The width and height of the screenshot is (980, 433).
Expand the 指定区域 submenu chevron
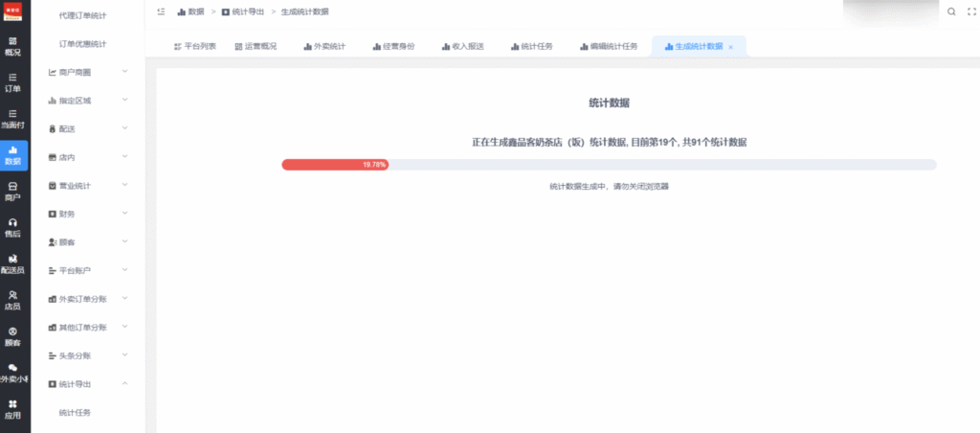tap(125, 101)
